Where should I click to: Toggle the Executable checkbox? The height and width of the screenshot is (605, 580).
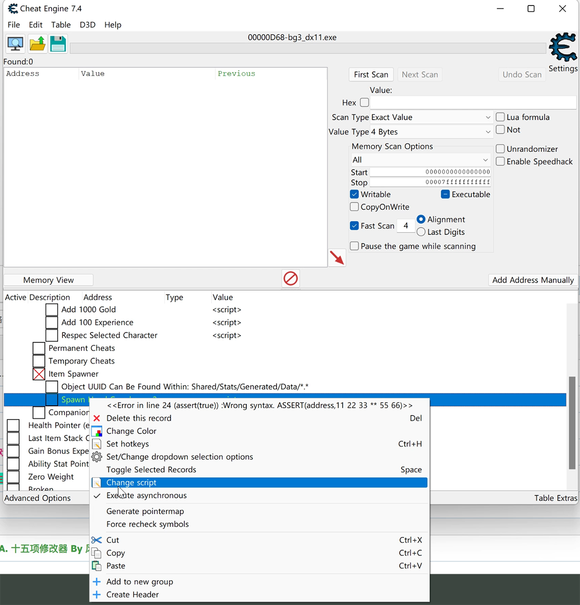coord(445,194)
